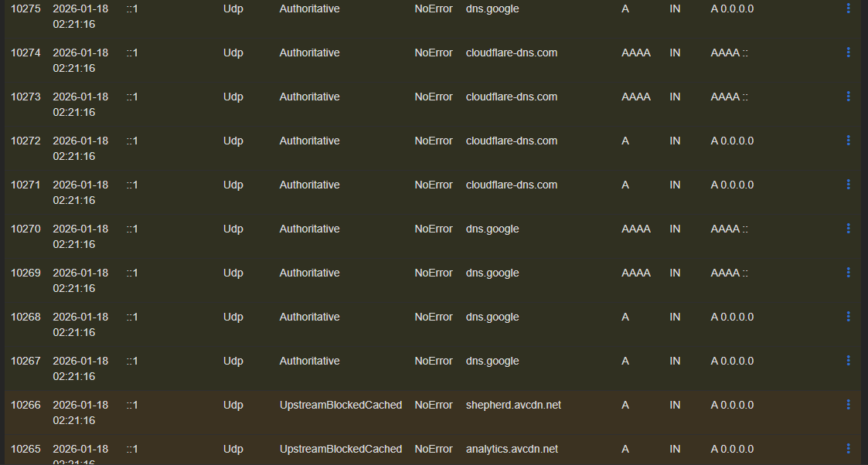The image size is (868, 465).
Task: Open actions menu for query 10272
Action: pos(848,140)
